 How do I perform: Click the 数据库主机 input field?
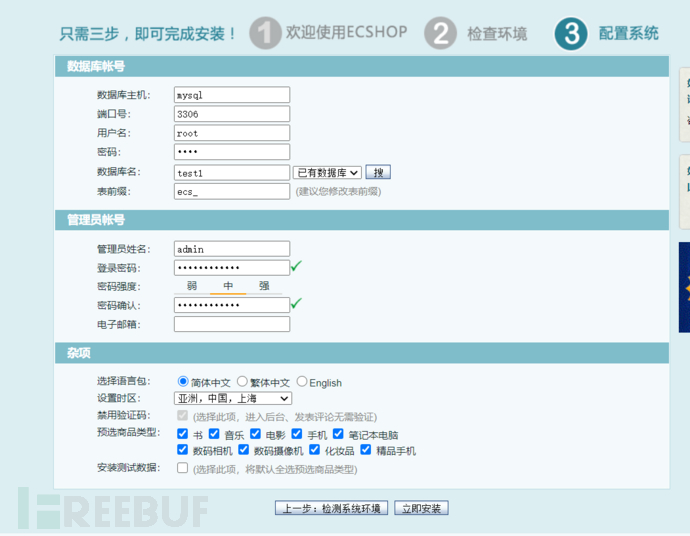pyautogui.click(x=232, y=95)
